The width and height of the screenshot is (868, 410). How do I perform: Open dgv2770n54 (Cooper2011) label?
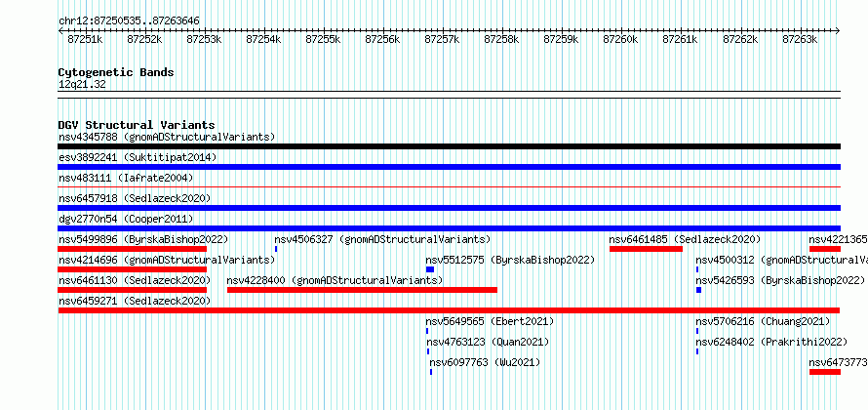pos(126,219)
